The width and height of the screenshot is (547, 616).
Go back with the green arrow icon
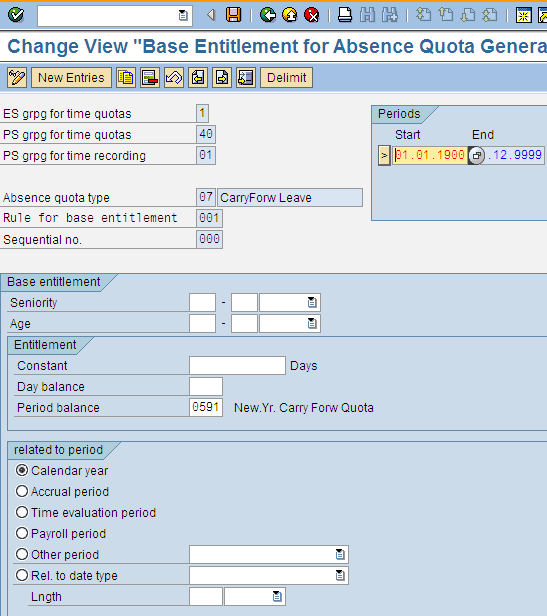pos(268,15)
